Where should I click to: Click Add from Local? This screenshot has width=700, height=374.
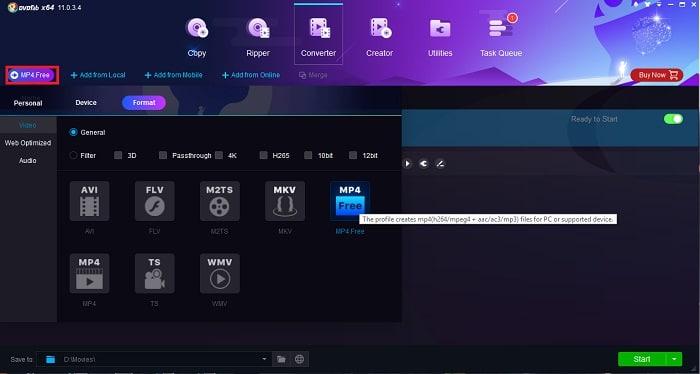(x=98, y=75)
